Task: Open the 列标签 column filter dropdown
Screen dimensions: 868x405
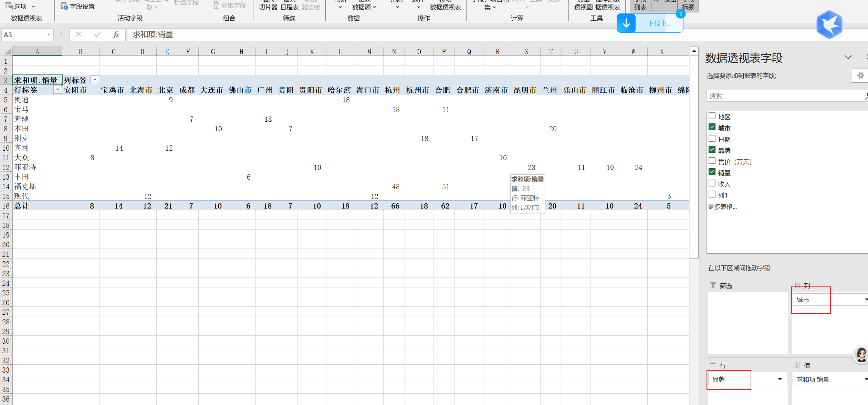Action: 95,80
